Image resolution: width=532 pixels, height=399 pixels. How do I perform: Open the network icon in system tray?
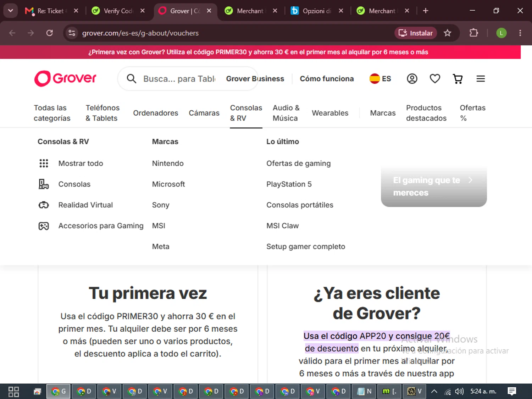448,392
